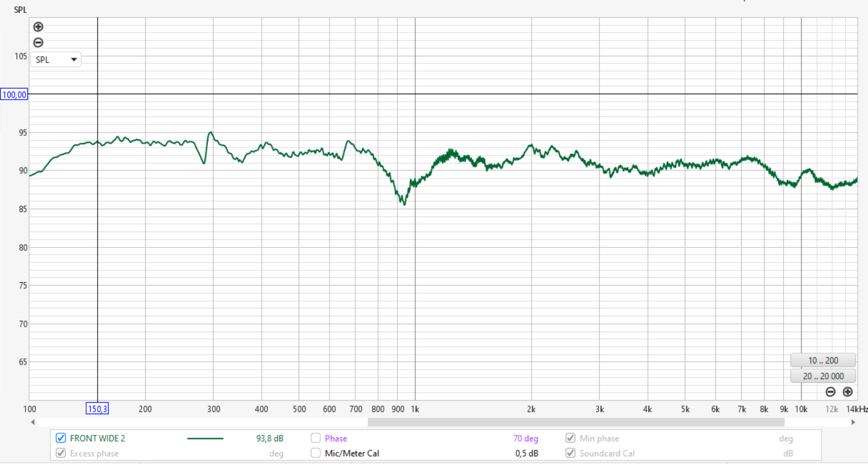Click the left arrow of the horizontal scrollbar
Image resolution: width=868 pixels, height=464 pixels.
(x=33, y=422)
